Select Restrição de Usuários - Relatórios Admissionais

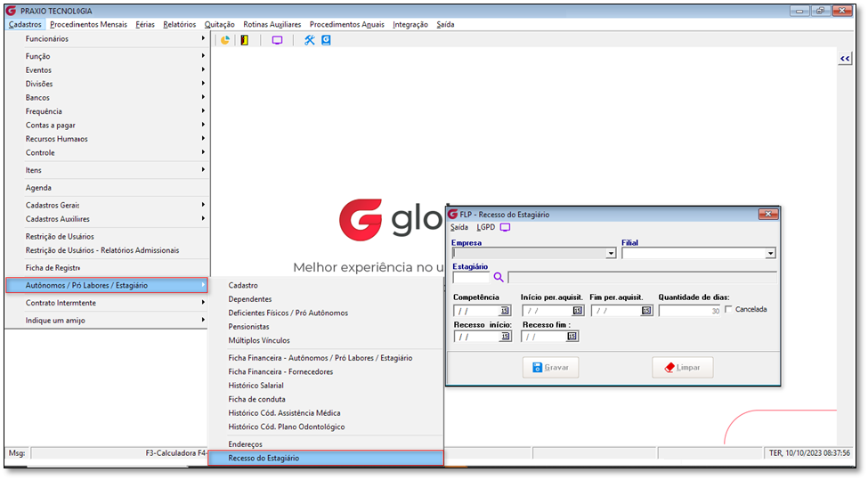point(107,251)
